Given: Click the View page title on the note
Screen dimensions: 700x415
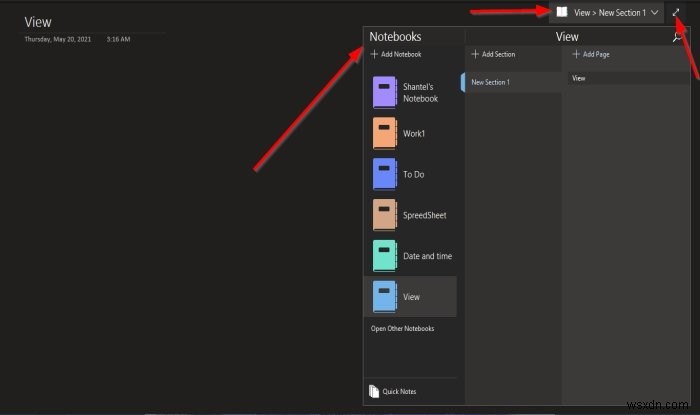Looking at the screenshot, I should point(38,22).
